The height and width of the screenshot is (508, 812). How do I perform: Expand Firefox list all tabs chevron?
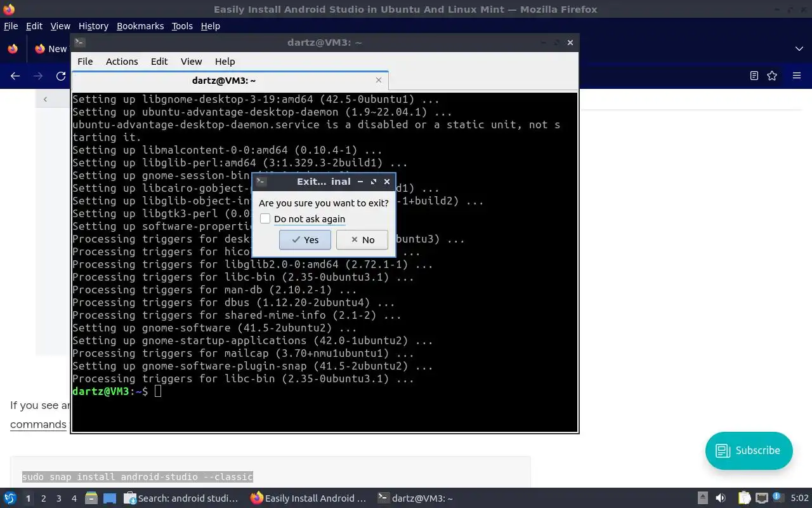[799, 48]
